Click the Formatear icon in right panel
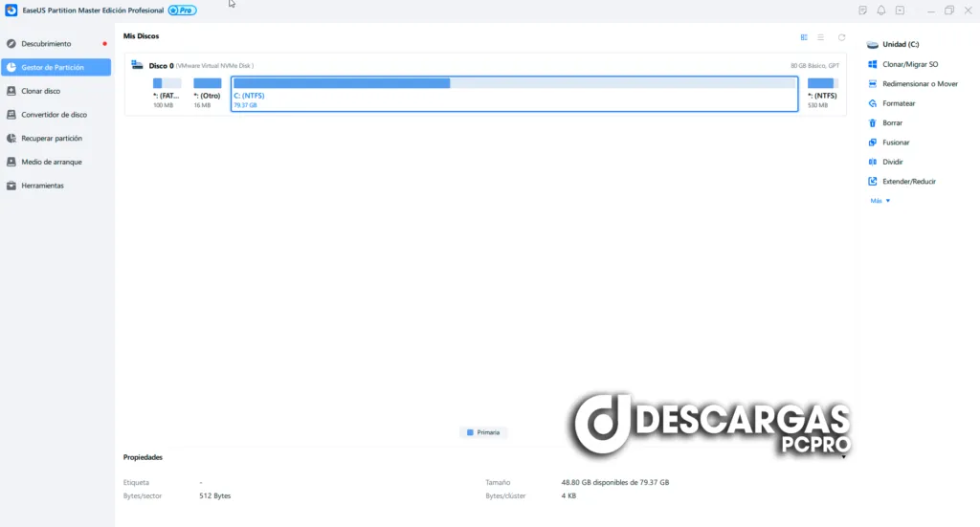 pos(872,103)
